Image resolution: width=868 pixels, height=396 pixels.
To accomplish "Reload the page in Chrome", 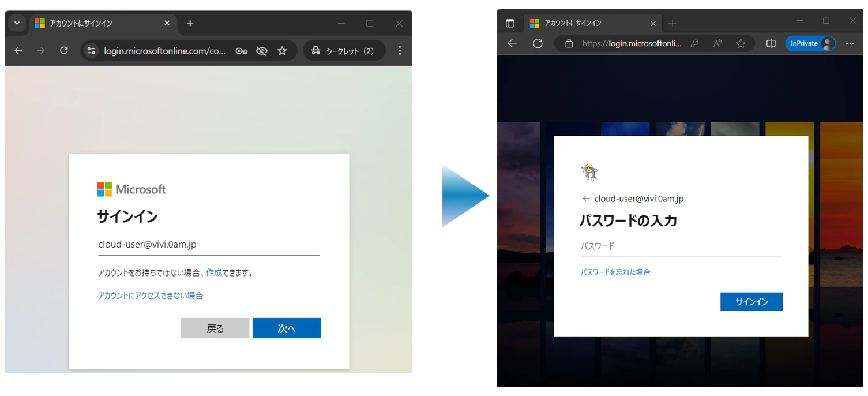I will pos(64,51).
